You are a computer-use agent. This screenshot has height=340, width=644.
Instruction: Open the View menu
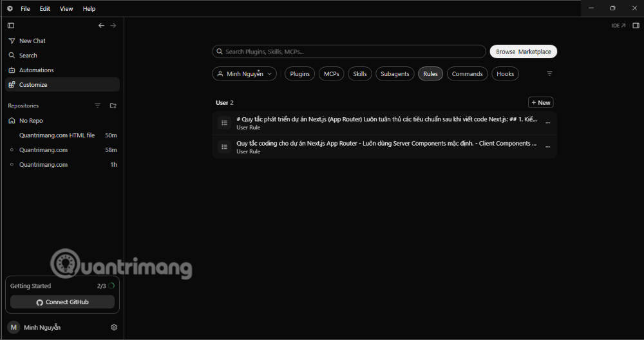tap(66, 8)
